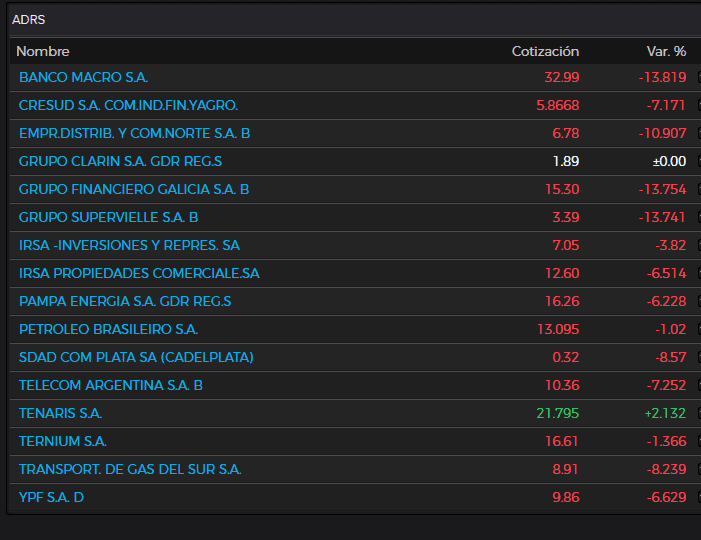Click variation value -13.754
The width and height of the screenshot is (701, 540).
pyautogui.click(x=663, y=190)
